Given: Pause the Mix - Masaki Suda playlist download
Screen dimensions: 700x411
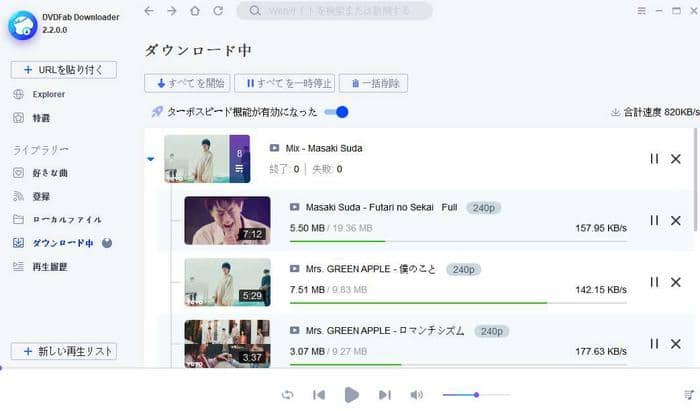Looking at the screenshot, I should click(654, 159).
